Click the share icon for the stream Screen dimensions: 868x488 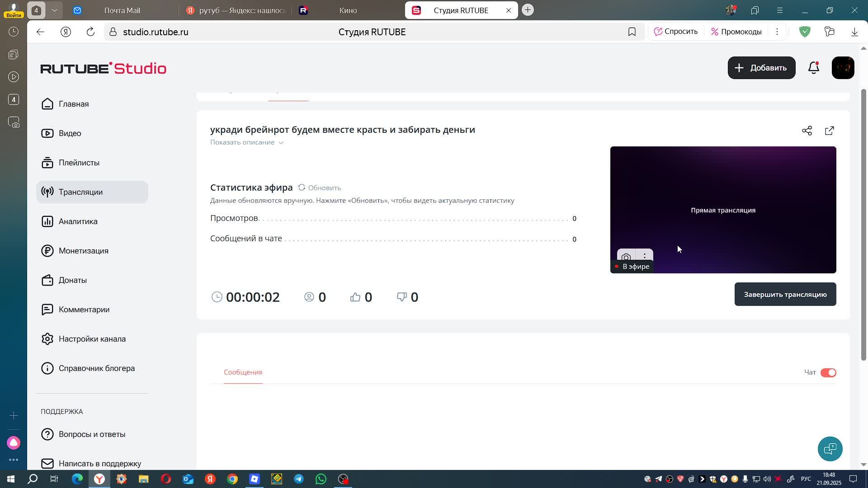click(807, 131)
